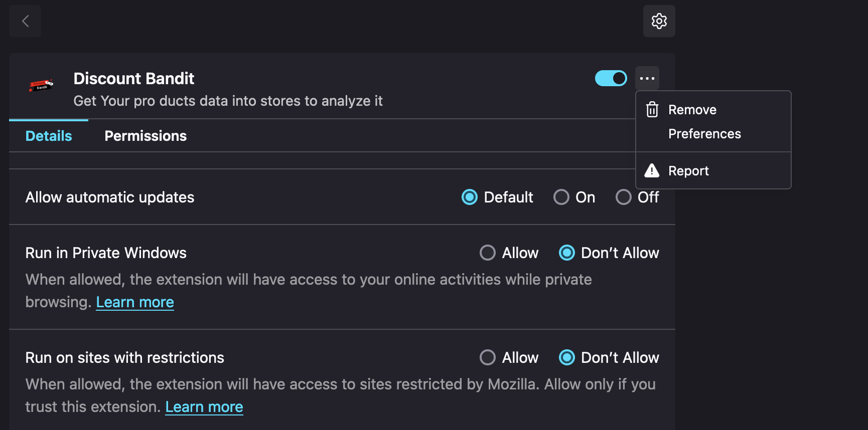
Task: Close the three-dot more options menu
Action: pos(647,78)
